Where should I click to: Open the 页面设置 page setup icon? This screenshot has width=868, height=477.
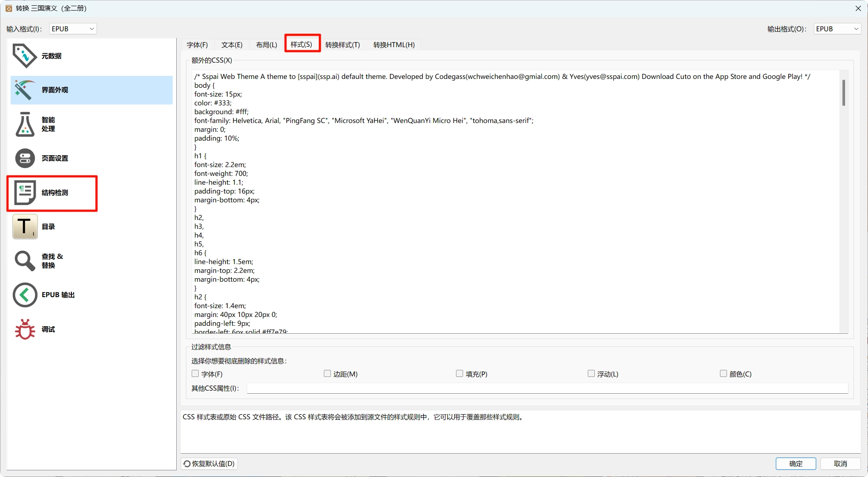point(25,158)
